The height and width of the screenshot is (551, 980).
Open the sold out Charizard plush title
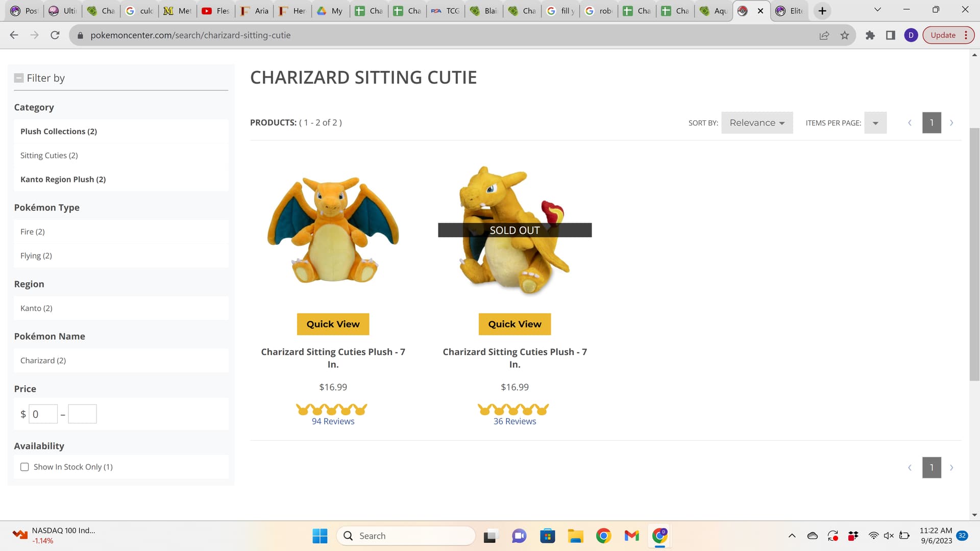[514, 358]
